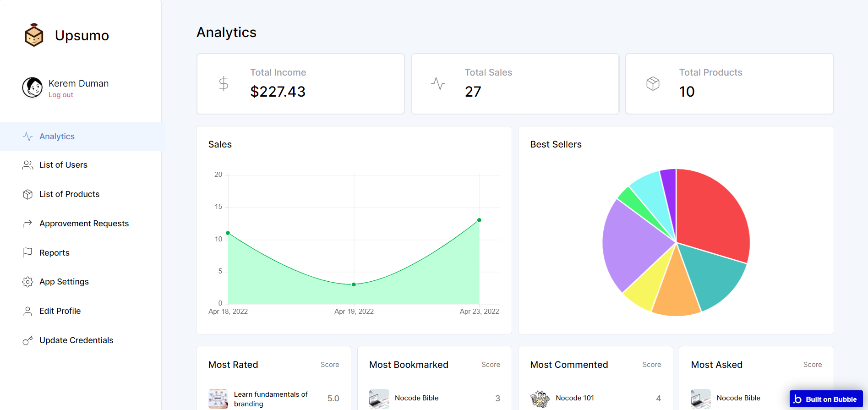Select the bright green pie chart slice
The height and width of the screenshot is (410, 868).
click(x=634, y=202)
